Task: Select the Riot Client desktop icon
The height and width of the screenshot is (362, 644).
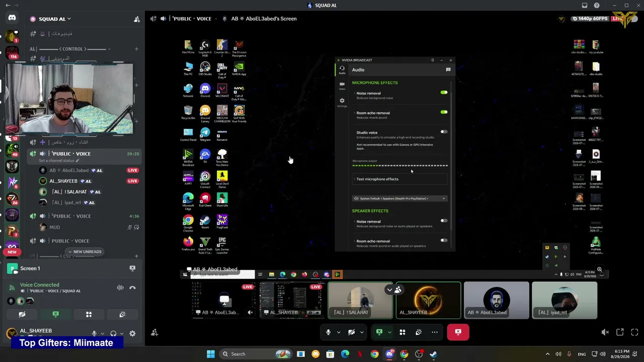Action: point(205,200)
